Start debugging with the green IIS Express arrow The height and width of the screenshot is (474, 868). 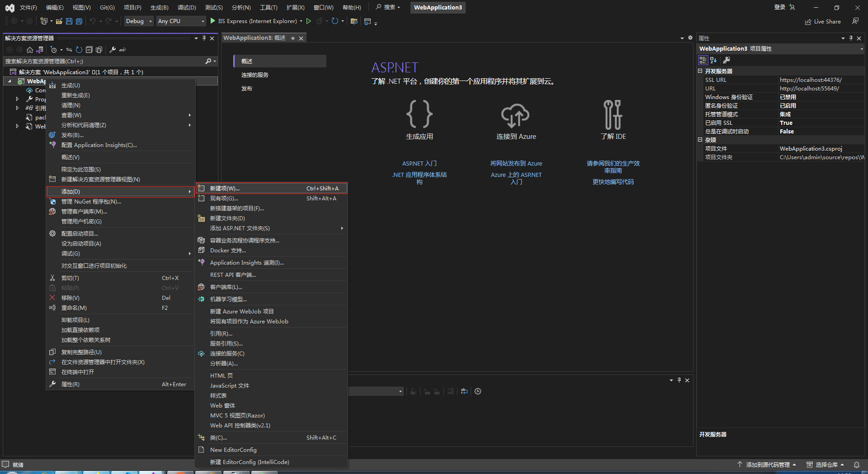[x=213, y=21]
